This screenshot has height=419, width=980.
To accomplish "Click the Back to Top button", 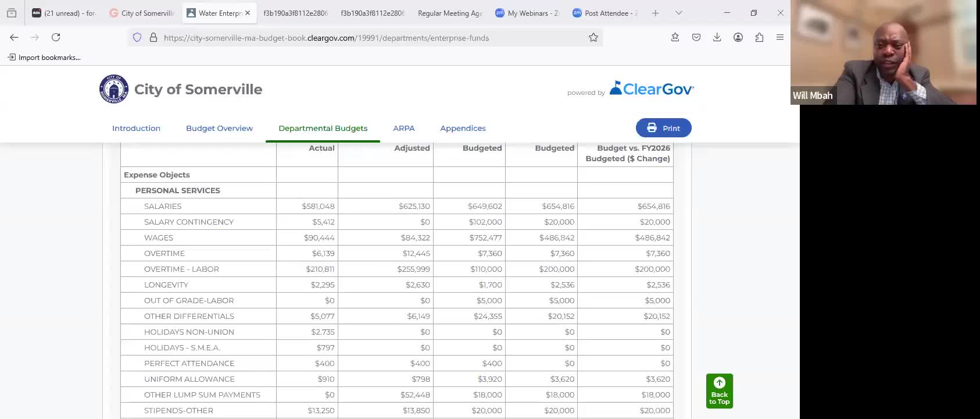I will (719, 391).
